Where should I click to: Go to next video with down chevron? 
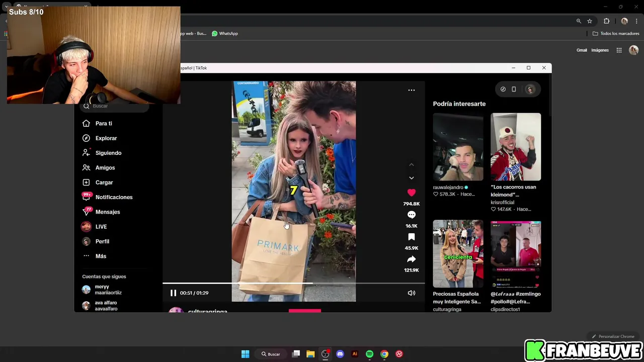pyautogui.click(x=412, y=178)
